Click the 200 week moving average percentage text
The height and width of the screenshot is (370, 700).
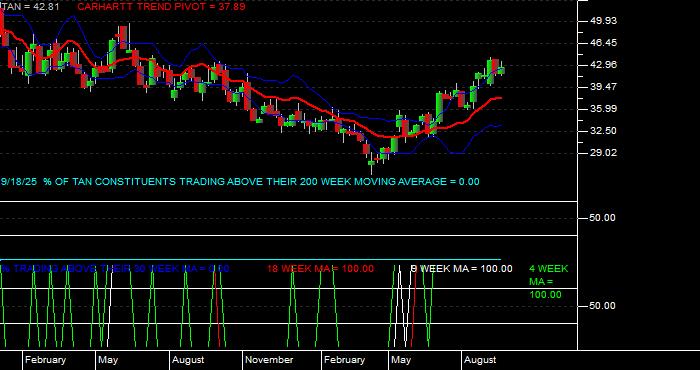pos(240,182)
